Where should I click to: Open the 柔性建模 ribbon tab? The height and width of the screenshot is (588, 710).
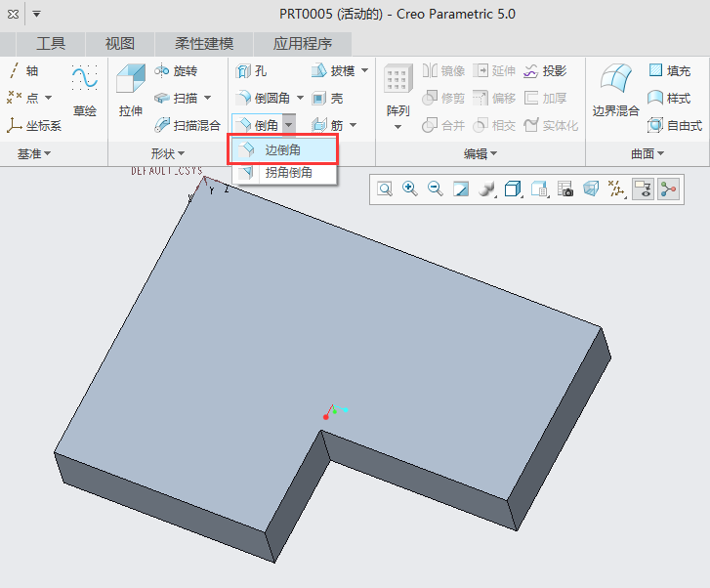pyautogui.click(x=204, y=44)
